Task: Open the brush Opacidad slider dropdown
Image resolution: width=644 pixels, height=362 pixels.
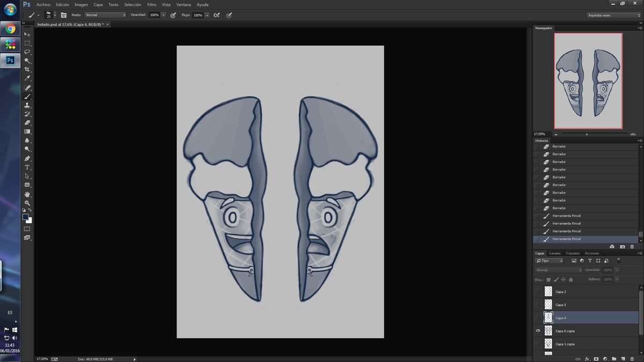Action: 163,15
